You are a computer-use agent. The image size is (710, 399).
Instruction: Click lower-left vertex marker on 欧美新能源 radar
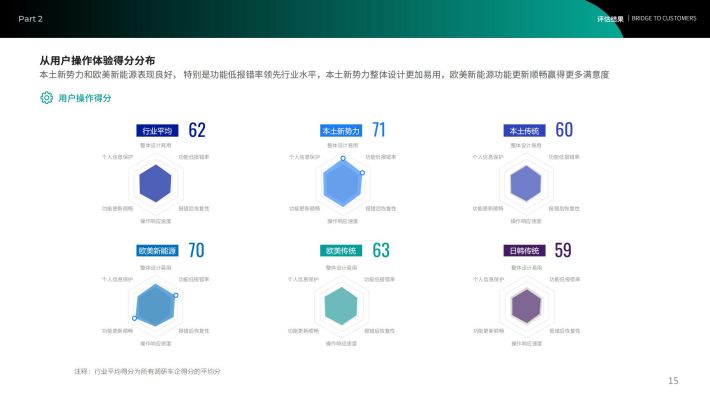(x=134, y=318)
